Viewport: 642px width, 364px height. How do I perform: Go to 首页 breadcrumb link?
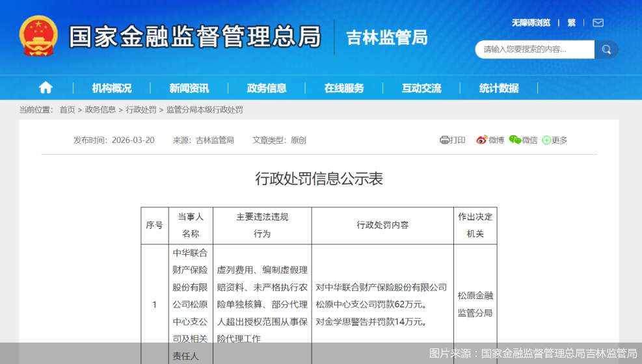tap(68, 110)
